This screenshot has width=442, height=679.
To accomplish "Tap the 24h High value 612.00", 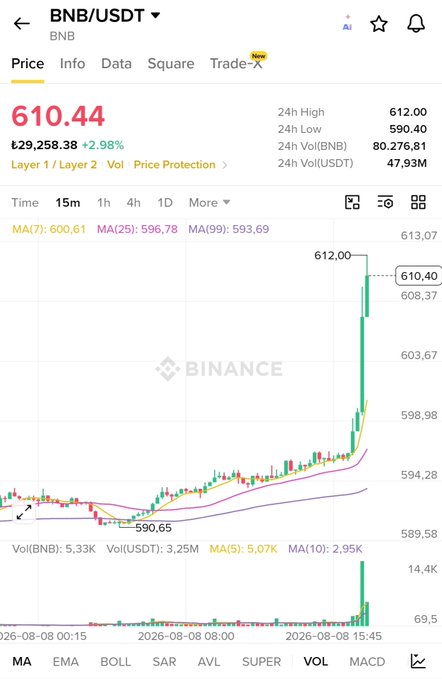I will pyautogui.click(x=408, y=112).
